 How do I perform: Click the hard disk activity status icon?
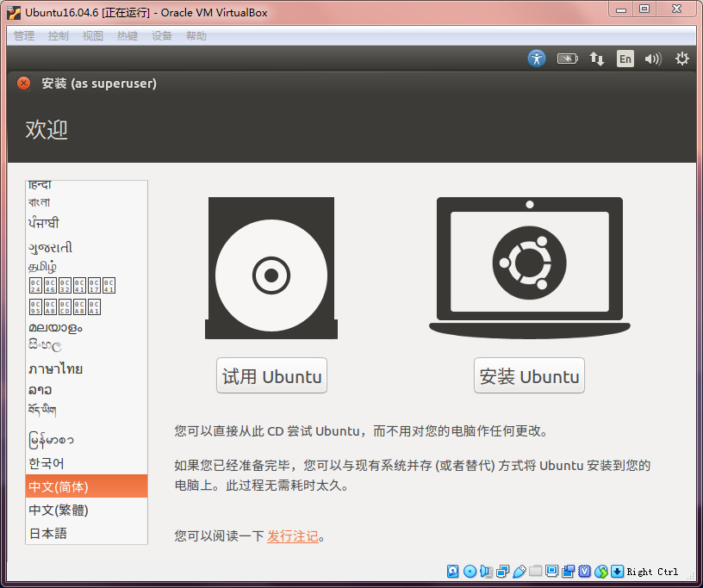pyautogui.click(x=453, y=571)
